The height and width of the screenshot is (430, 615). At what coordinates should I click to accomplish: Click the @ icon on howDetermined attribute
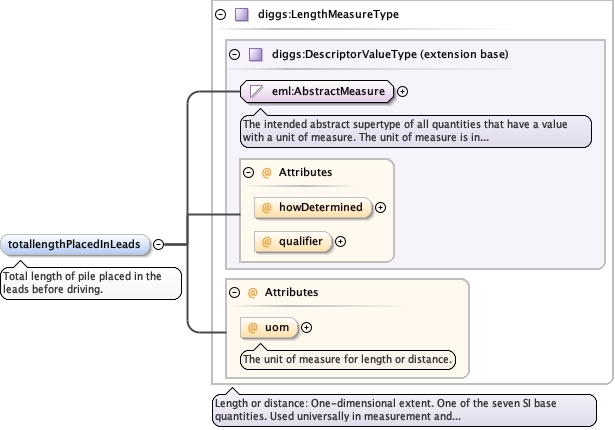click(x=267, y=208)
